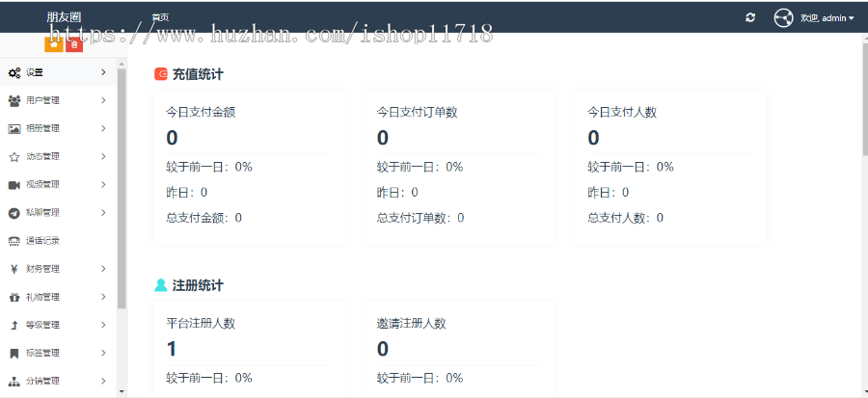Screen dimensions: 868x398
Task: Open the 动态管理 menu label
Action: pyautogui.click(x=42, y=157)
